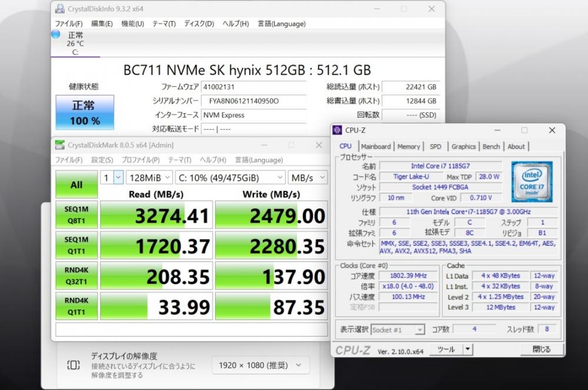Open 言語(Language) menu in CrystalDiskMark
Screen dimensions: 588x390
click(259, 160)
